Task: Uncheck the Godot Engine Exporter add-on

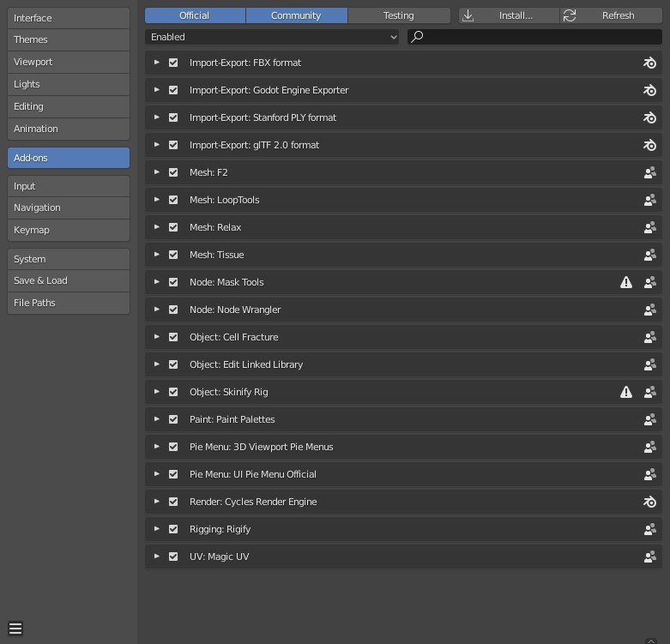Action: 173,90
